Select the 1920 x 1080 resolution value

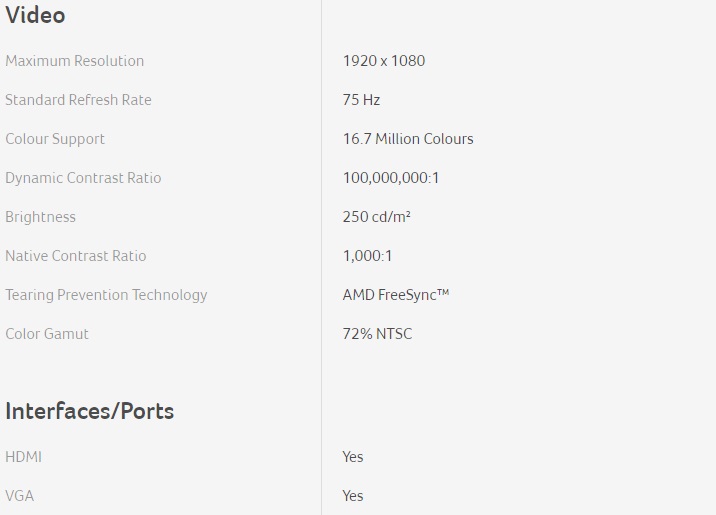383,61
